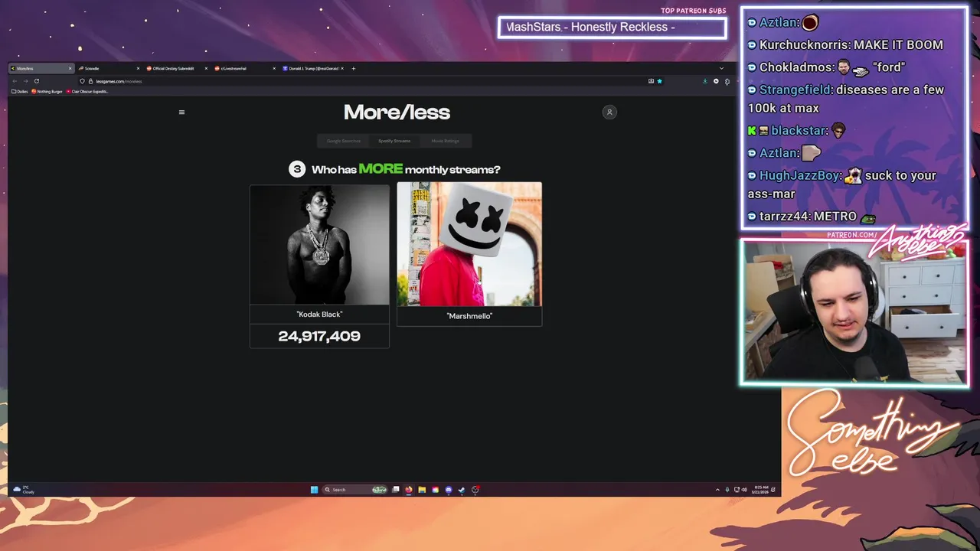Go back with the browser back arrow

[15, 81]
